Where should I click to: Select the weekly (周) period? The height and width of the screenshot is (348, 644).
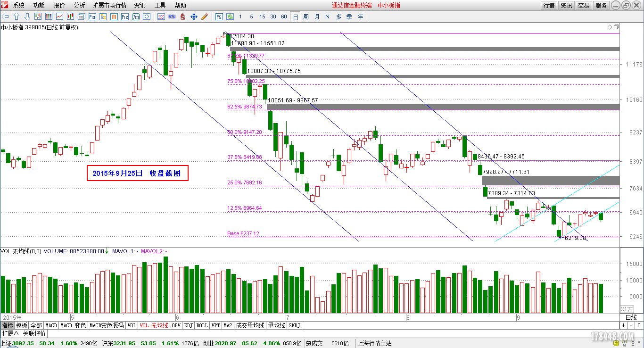click(x=306, y=17)
